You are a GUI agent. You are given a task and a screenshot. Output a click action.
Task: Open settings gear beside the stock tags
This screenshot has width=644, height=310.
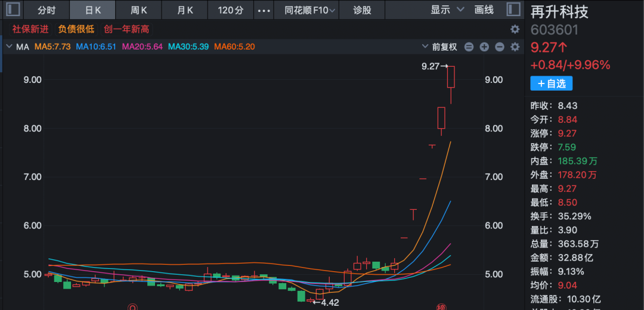point(515,29)
